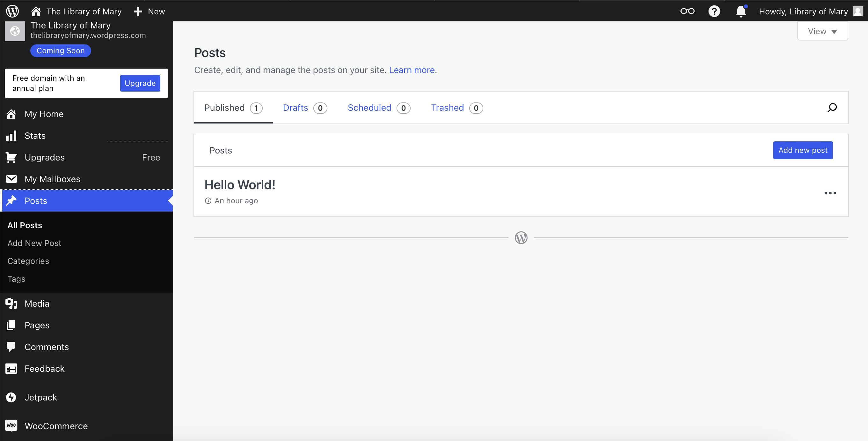The image size is (868, 441).
Task: Click the WordPress logo in admin bar
Action: click(x=12, y=11)
